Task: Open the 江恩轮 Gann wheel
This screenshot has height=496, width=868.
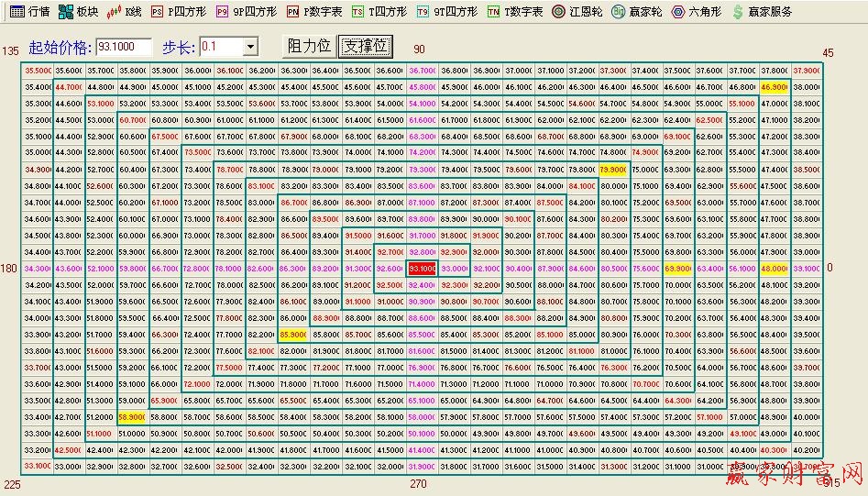Action: (577, 12)
